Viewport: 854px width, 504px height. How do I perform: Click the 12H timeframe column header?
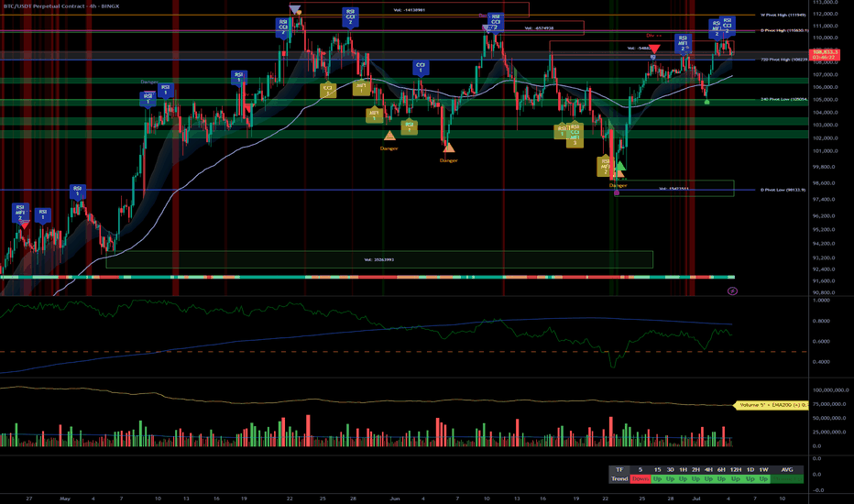pos(736,470)
